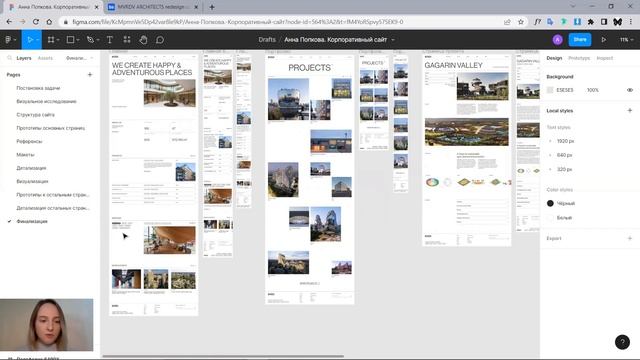Go back in browser history
640x360 pixels.
click(x=9, y=22)
